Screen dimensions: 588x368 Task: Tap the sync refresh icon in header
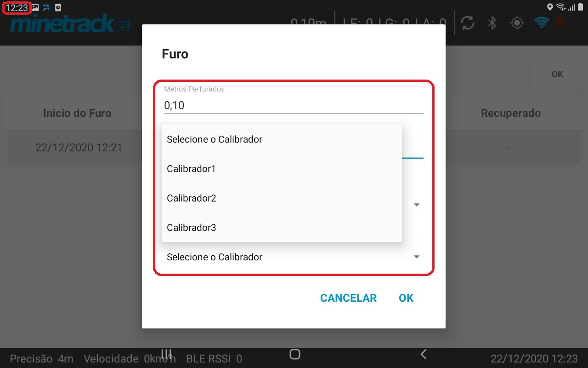pyautogui.click(x=468, y=23)
